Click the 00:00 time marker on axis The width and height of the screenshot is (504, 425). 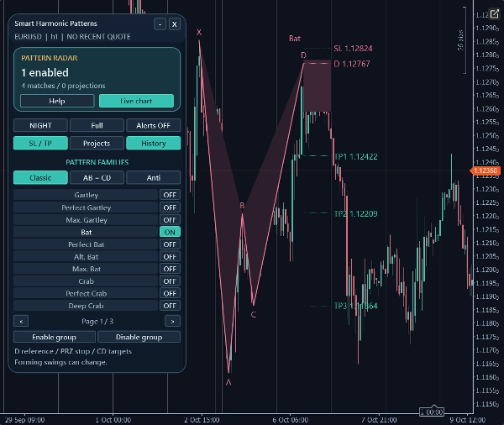click(432, 412)
